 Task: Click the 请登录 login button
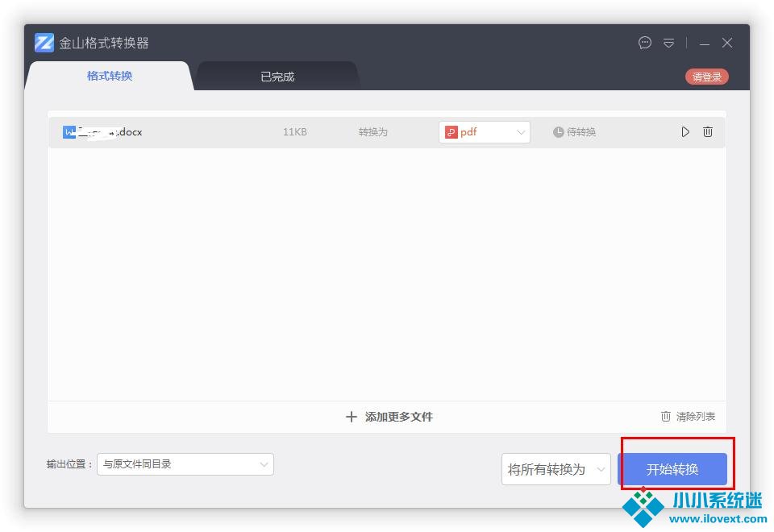pos(707,77)
